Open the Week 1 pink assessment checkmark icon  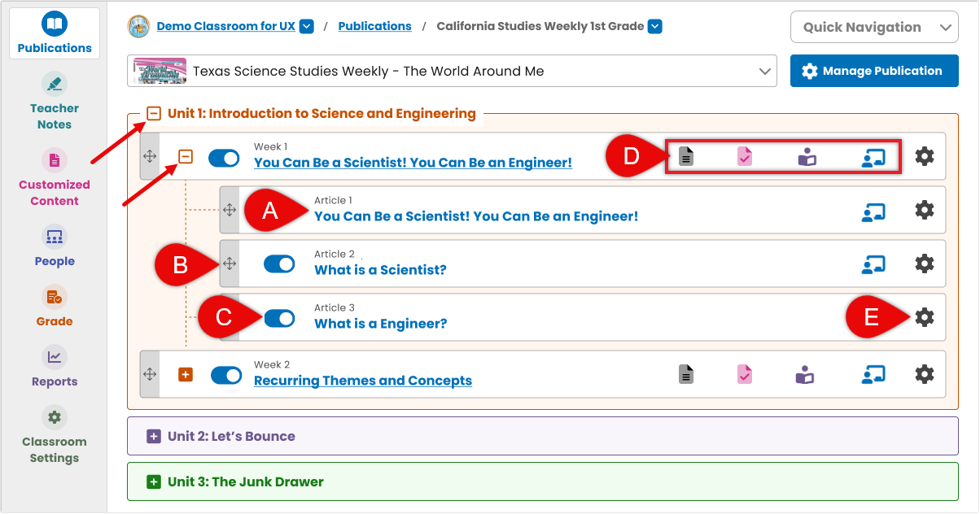point(745,156)
